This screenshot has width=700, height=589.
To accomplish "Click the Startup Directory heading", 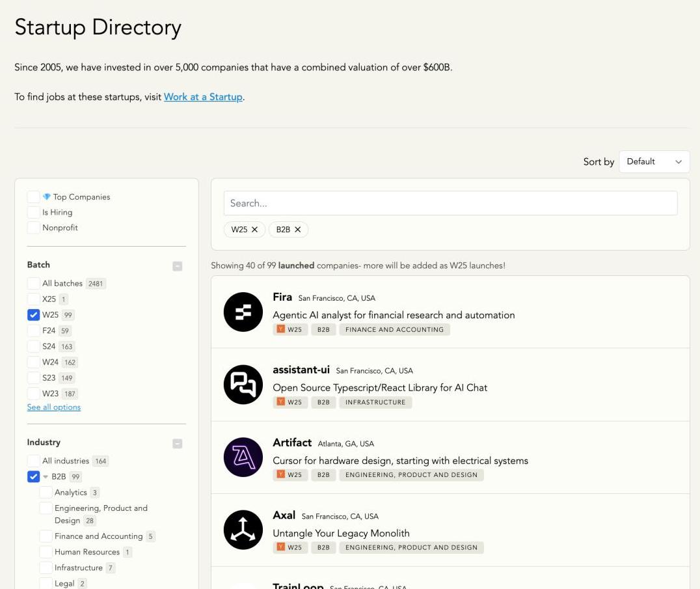I will (x=98, y=28).
